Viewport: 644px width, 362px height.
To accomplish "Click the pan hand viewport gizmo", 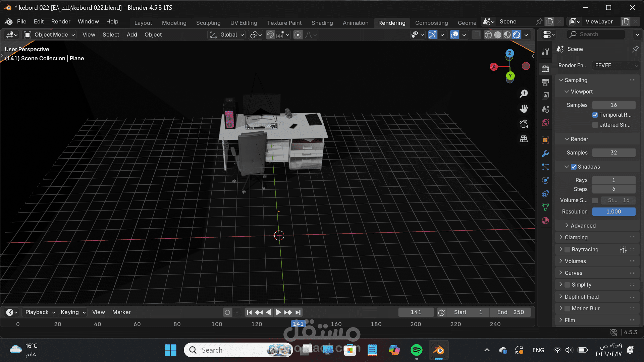I will [x=524, y=109].
